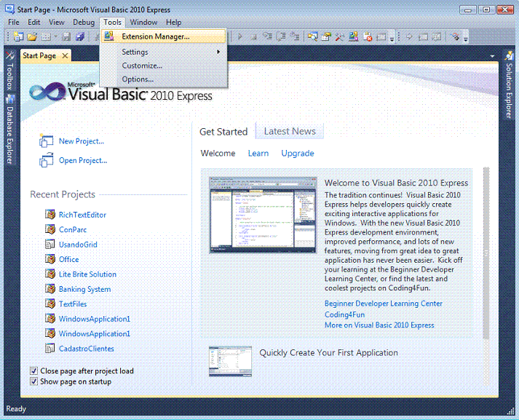Open More on Visual Basic 2010 Express link
Screen dimensions: 519x420
(379, 325)
